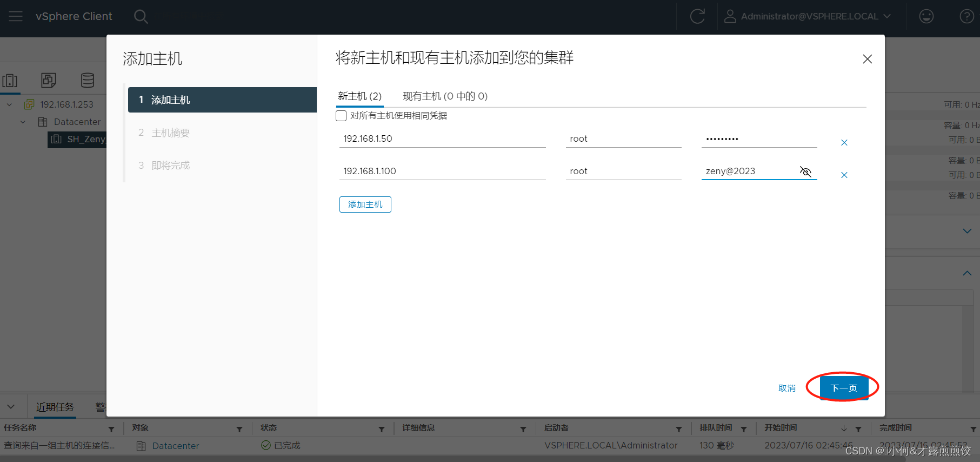Click VSPHERE.LOCAL\Administrator initiator cell
This screenshot has width=980, height=462.
[x=611, y=445]
